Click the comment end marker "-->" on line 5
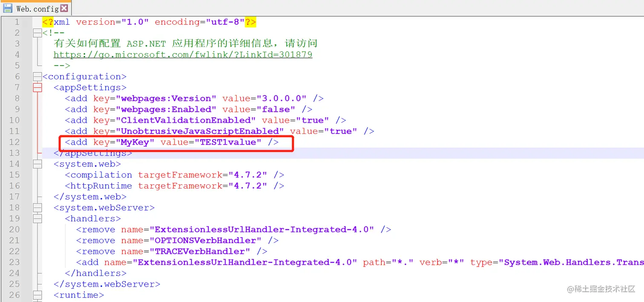Image resolution: width=644 pixels, height=302 pixels. point(62,66)
